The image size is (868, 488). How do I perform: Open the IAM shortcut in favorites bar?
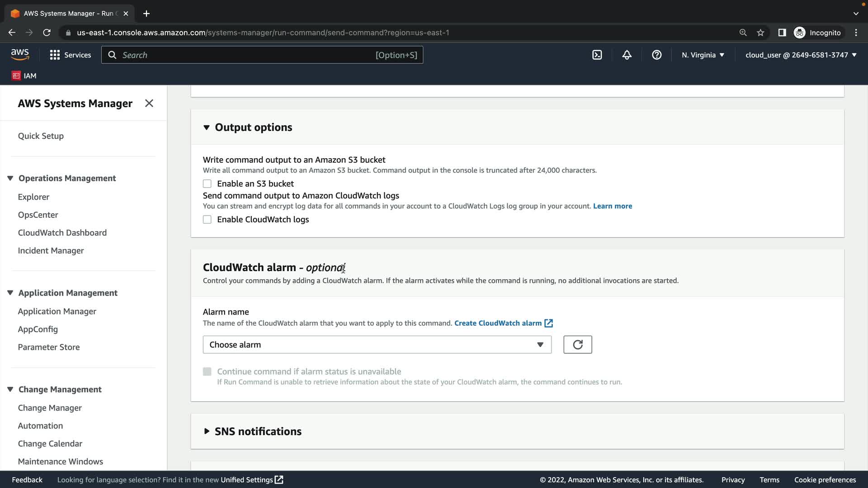(x=24, y=76)
